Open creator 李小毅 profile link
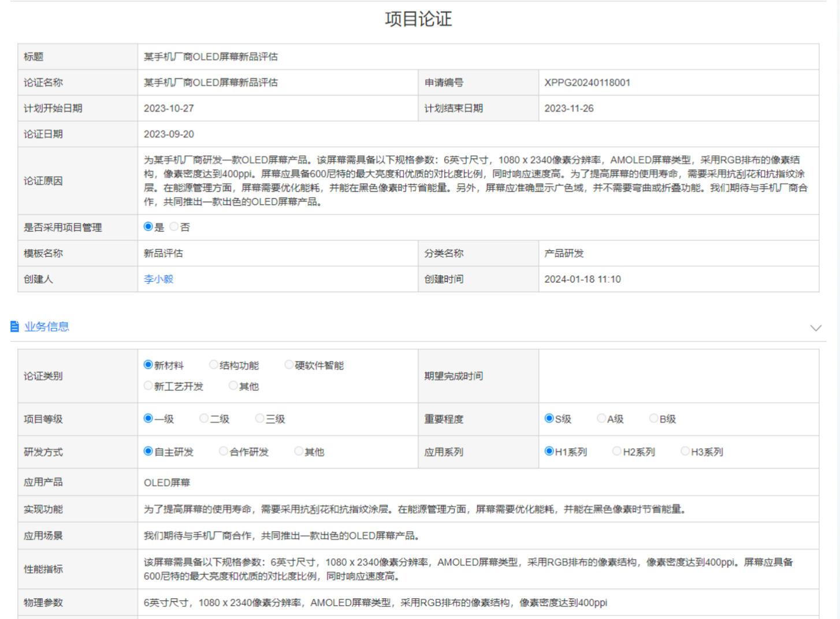 [158, 279]
